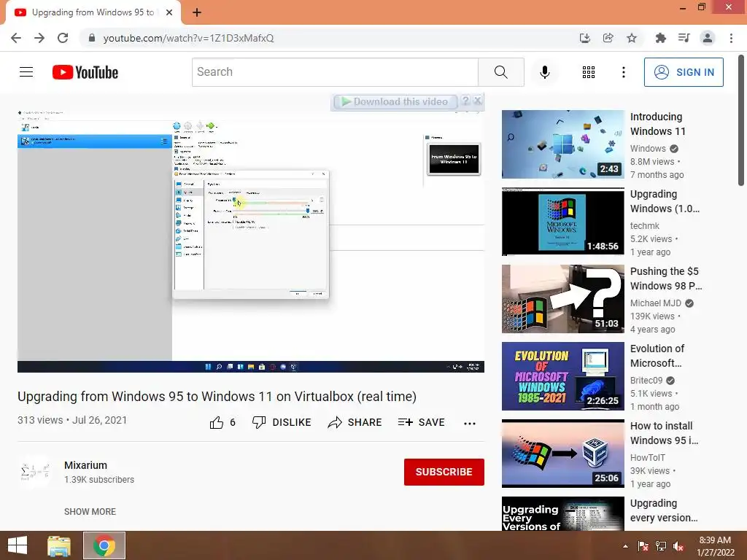Open the YouTube hamburger guide menu
The height and width of the screenshot is (560, 747).
tap(26, 72)
